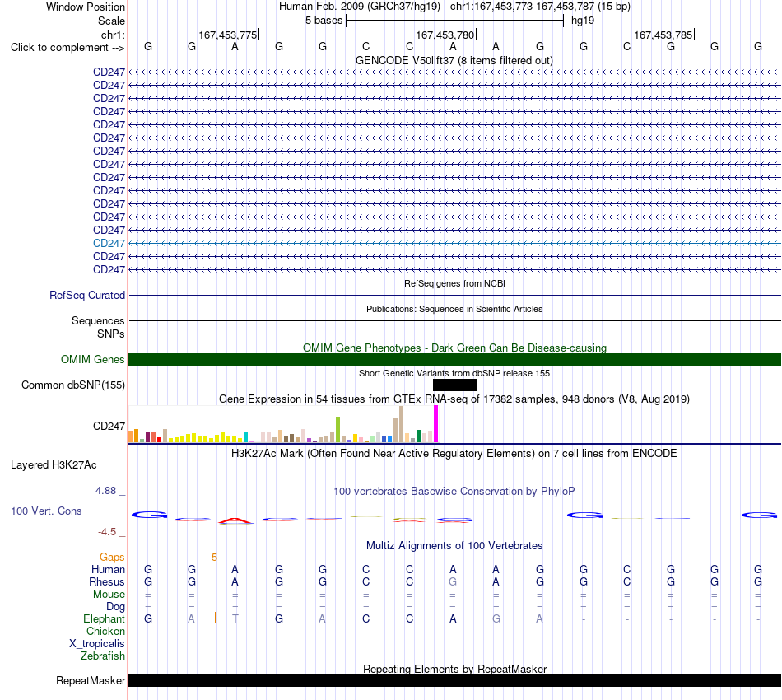Click the Layered H3K27Ac label
This screenshot has height=700, width=782.
click(54, 465)
